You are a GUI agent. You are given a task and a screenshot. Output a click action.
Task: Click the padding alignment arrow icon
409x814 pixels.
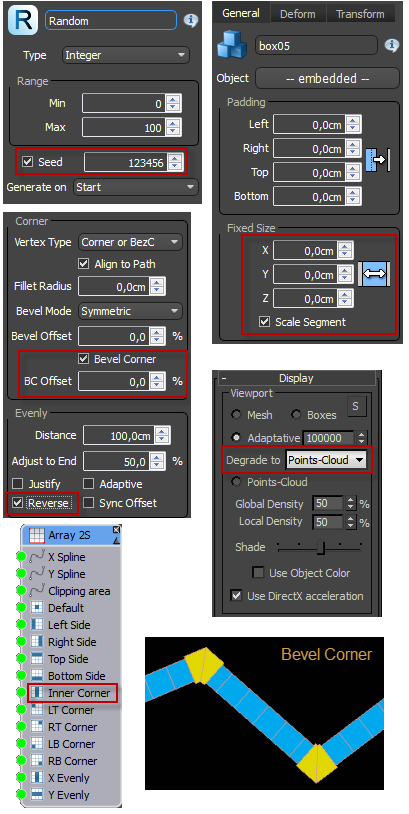click(x=378, y=160)
